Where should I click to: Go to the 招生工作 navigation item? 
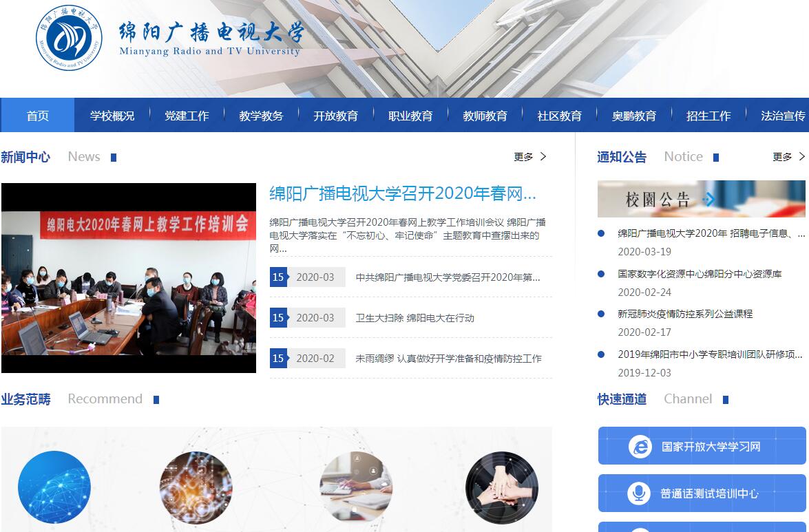708,116
